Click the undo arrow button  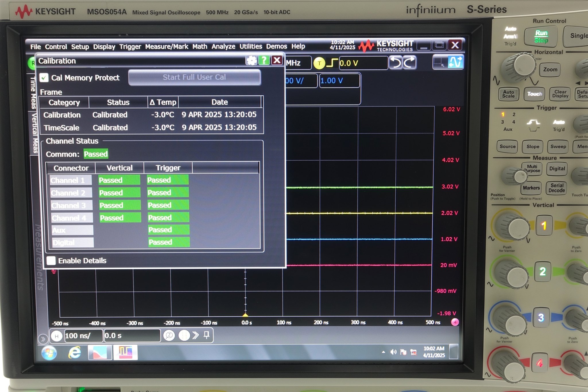[396, 62]
